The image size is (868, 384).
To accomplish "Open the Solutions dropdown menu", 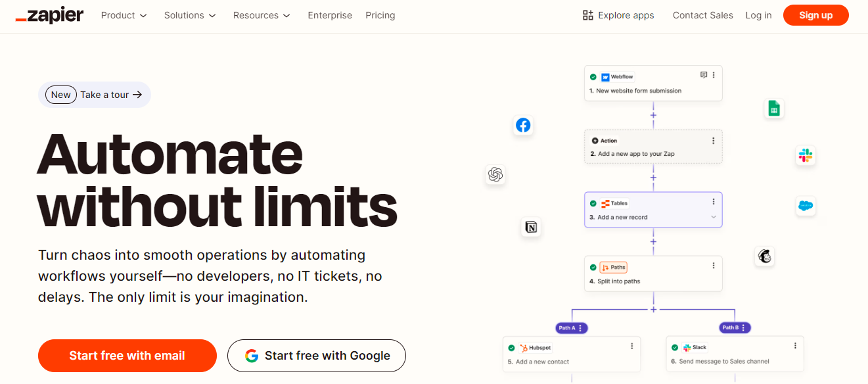I will (190, 15).
